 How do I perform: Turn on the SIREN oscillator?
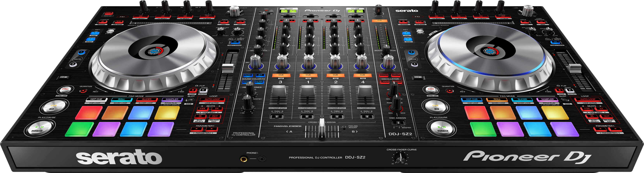pyautogui.click(x=397, y=82)
